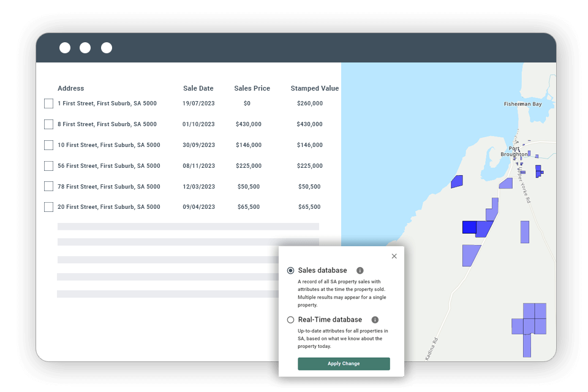Check the box for 8 First Street

[48, 124]
